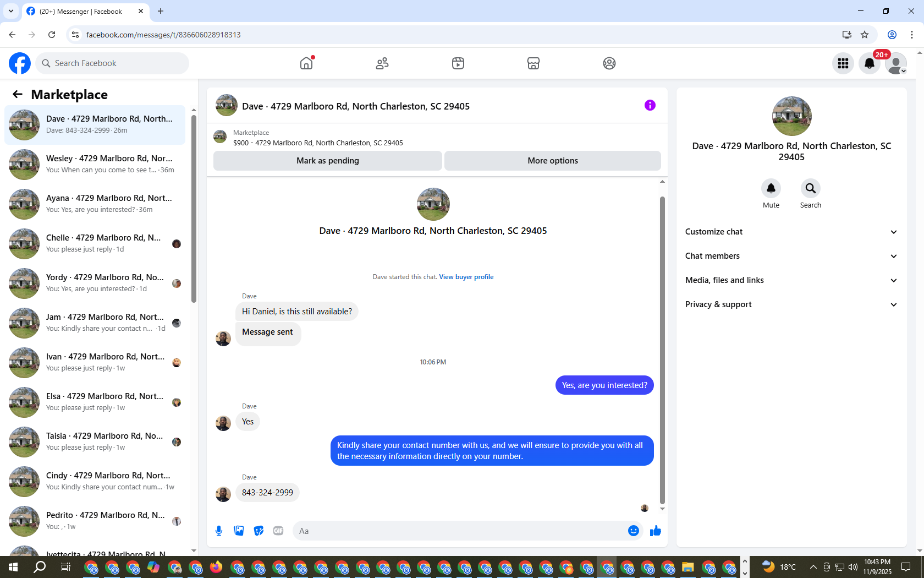Click the Facebook logo icon
The image size is (924, 578).
pyautogui.click(x=20, y=63)
